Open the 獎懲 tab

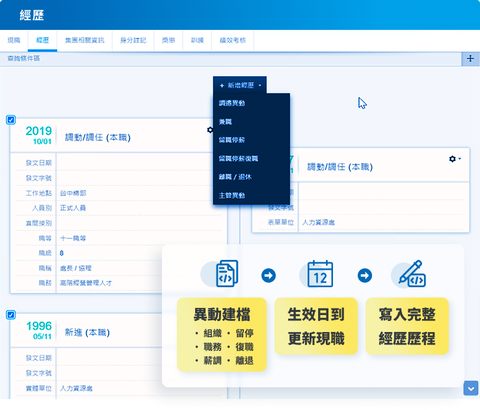[x=168, y=40]
